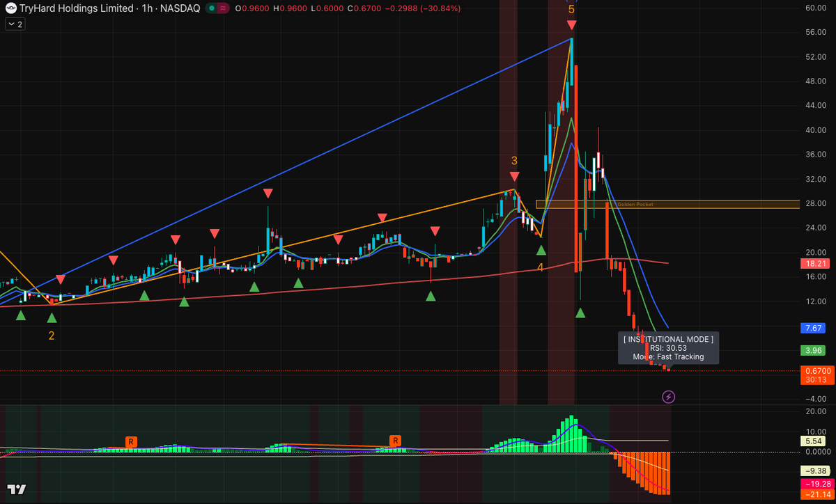836x504 pixels.
Task: Click the 60.00 price scale value
Action: coord(815,8)
